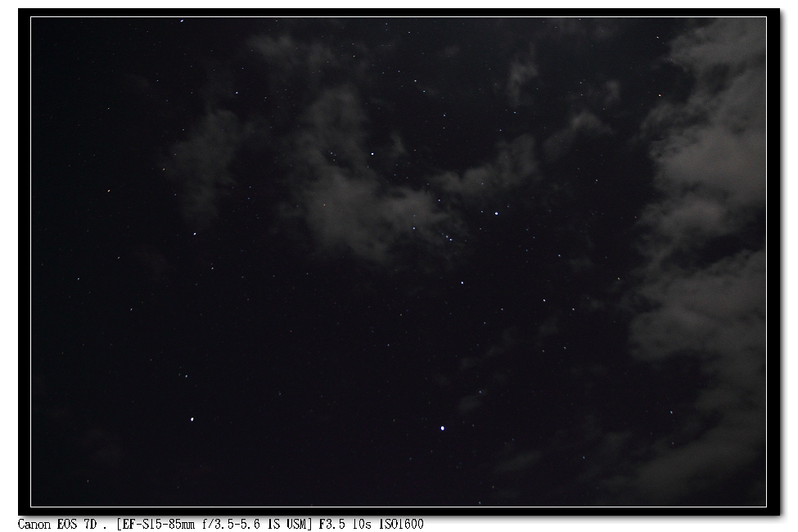Click the "F3.5 10s ISO1600" exposure text
This screenshot has width=798, height=532.
[x=371, y=525]
